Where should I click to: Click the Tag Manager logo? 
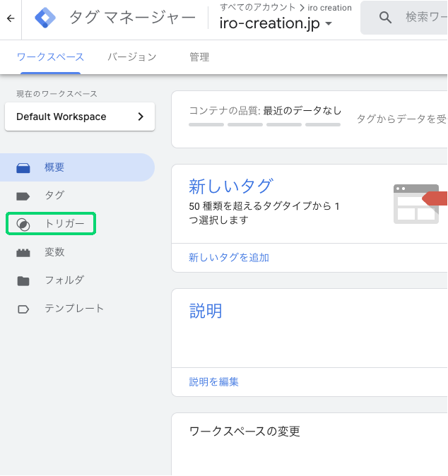click(45, 18)
